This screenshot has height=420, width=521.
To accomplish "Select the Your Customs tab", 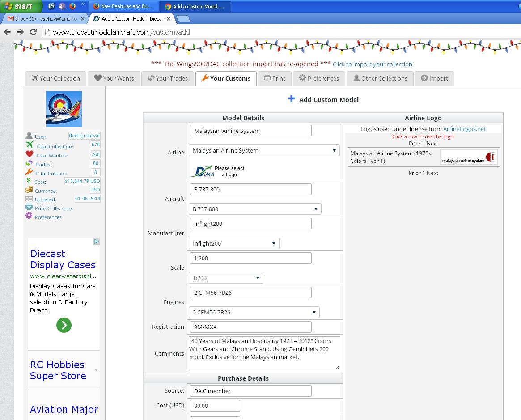I will tap(226, 78).
